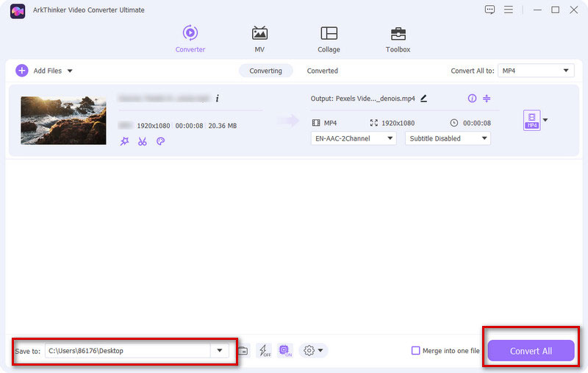Minimize the ArkThinker window
Screen dimensions: 588x373
537,10
